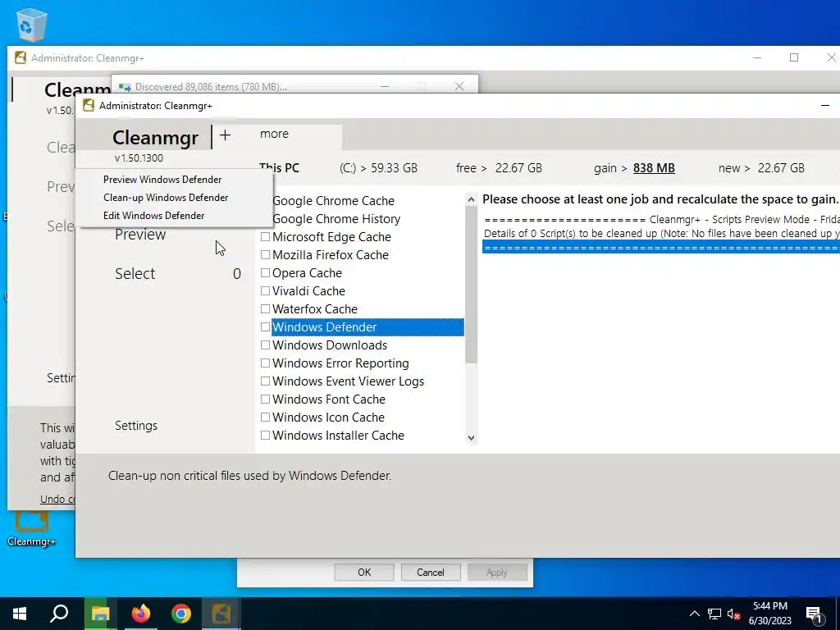The image size is (840, 630).
Task: Click the Undo link in back window
Action: [x=57, y=500]
